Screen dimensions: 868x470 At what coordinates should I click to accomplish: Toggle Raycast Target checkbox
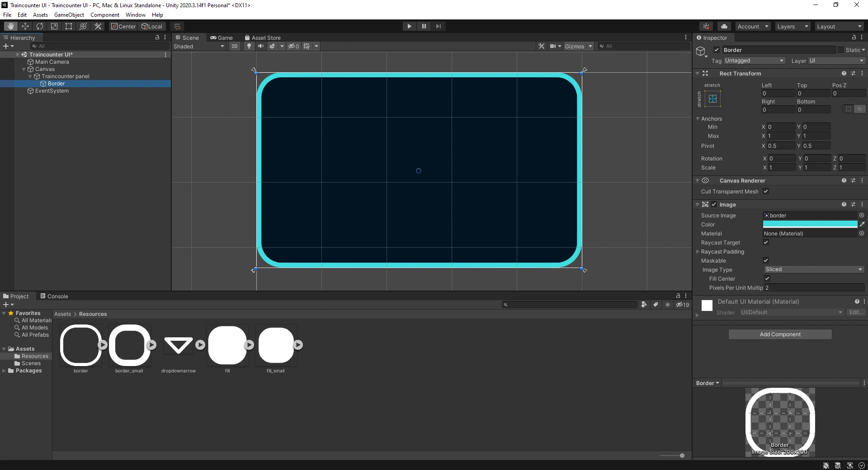(766, 242)
